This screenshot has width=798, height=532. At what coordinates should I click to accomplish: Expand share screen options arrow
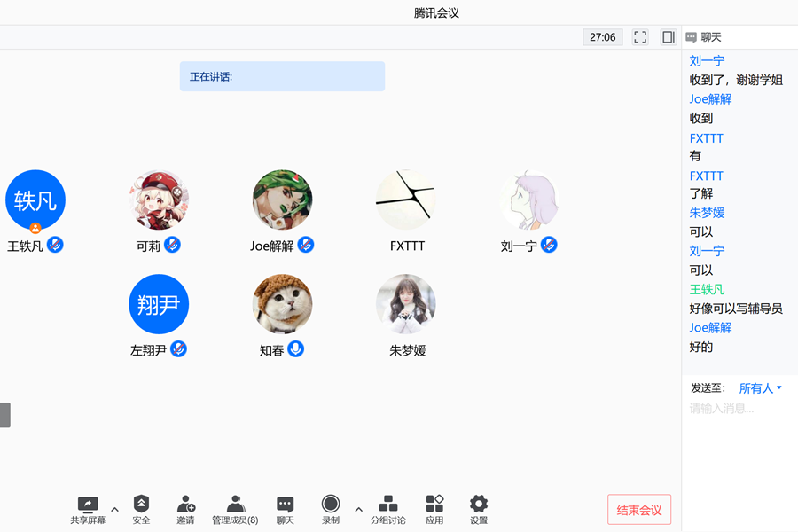tap(114, 509)
